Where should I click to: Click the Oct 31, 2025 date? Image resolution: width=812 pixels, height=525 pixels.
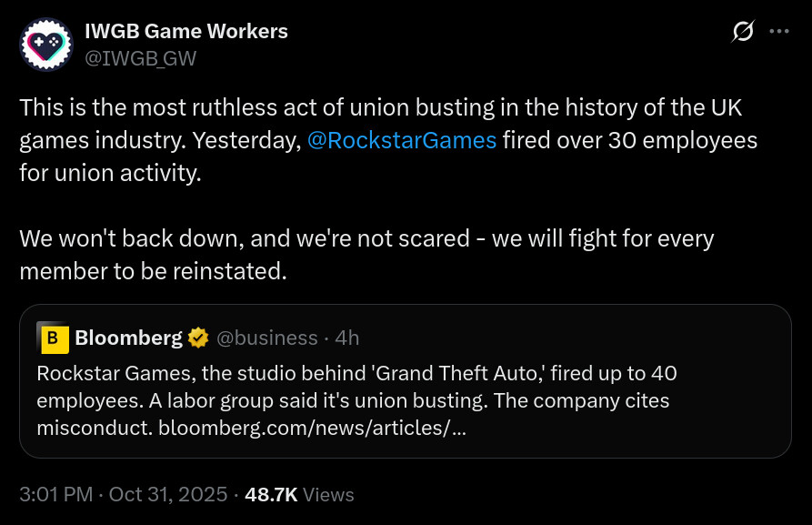[x=168, y=495]
